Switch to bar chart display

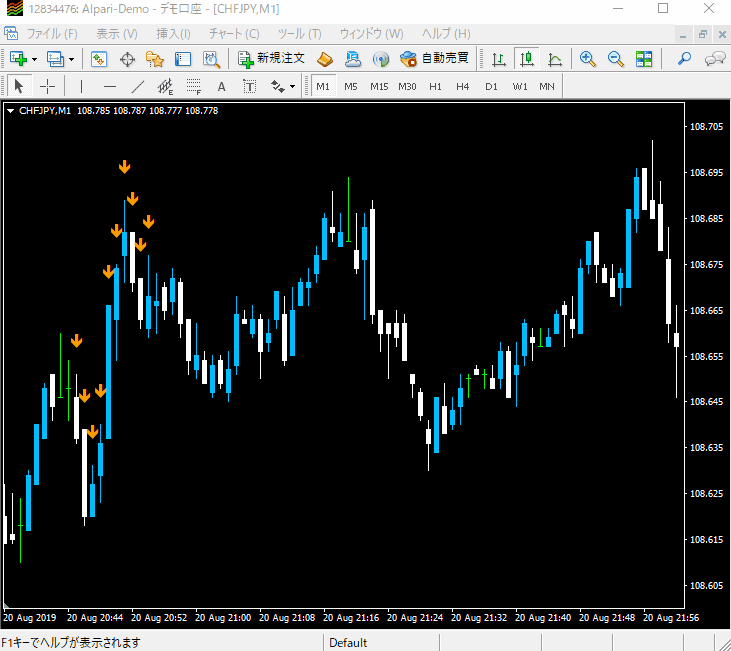click(x=499, y=59)
